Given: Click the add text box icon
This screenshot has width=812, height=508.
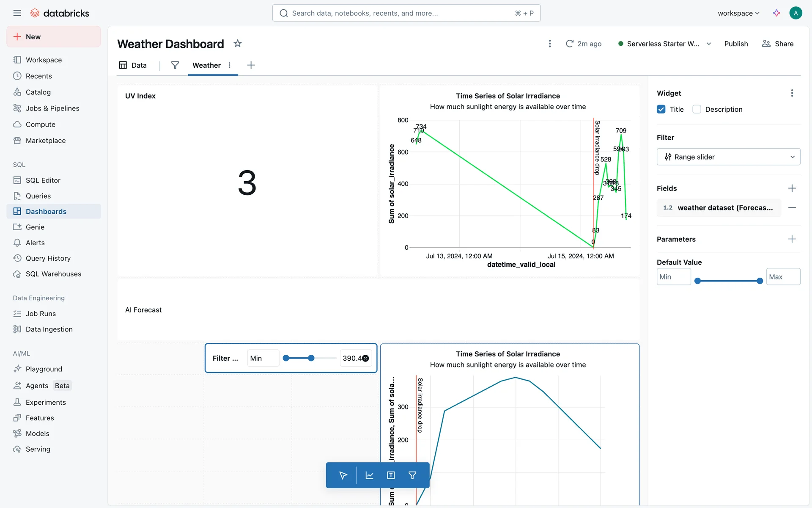Looking at the screenshot, I should click(x=391, y=475).
